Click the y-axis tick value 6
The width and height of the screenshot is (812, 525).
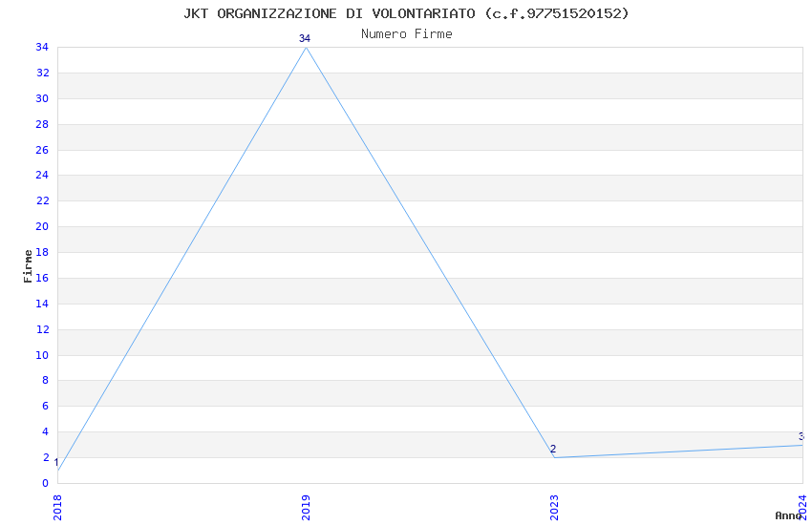click(x=45, y=406)
